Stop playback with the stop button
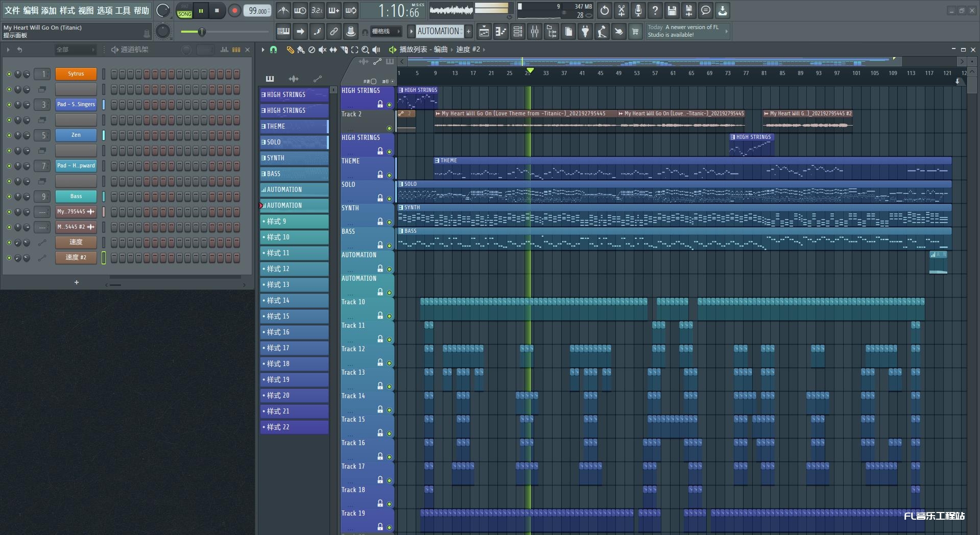 click(217, 11)
